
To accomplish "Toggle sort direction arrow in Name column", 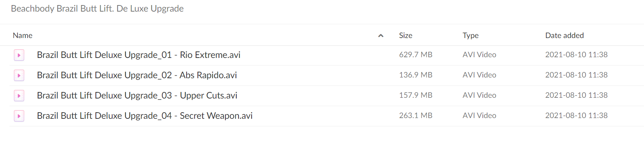I will pos(381,35).
